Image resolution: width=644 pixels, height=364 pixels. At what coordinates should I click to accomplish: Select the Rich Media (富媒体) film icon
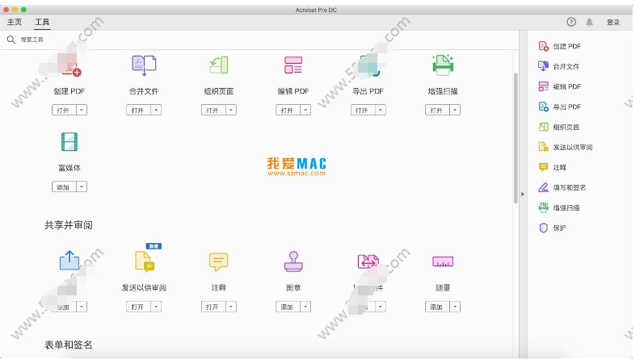[69, 142]
